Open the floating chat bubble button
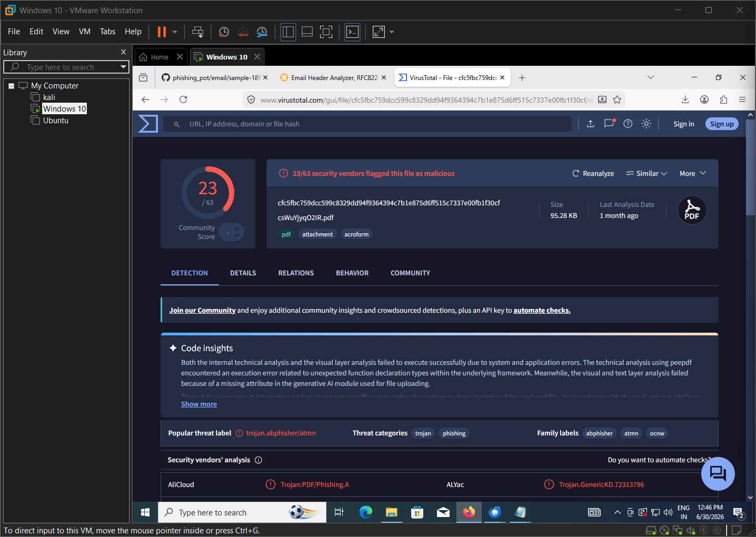The height and width of the screenshot is (537, 756). 718,474
